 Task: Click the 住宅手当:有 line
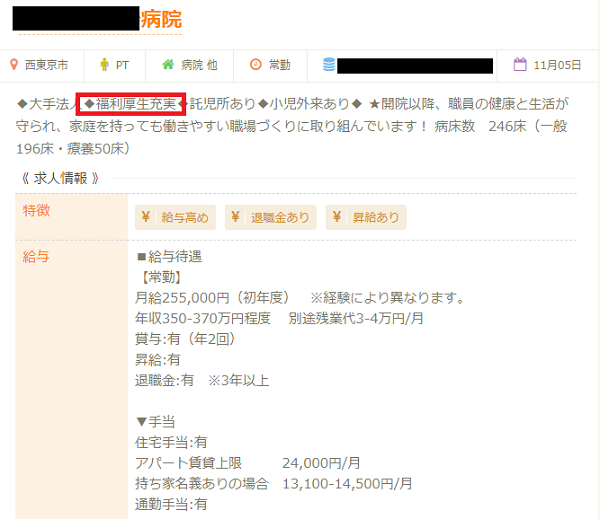(x=171, y=442)
